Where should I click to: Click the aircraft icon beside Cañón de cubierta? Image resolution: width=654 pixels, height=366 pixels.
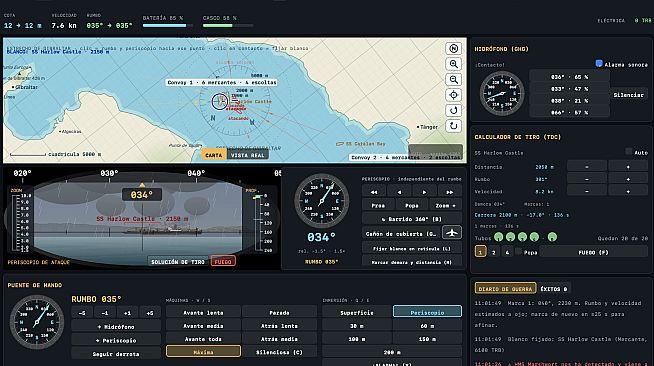click(452, 233)
